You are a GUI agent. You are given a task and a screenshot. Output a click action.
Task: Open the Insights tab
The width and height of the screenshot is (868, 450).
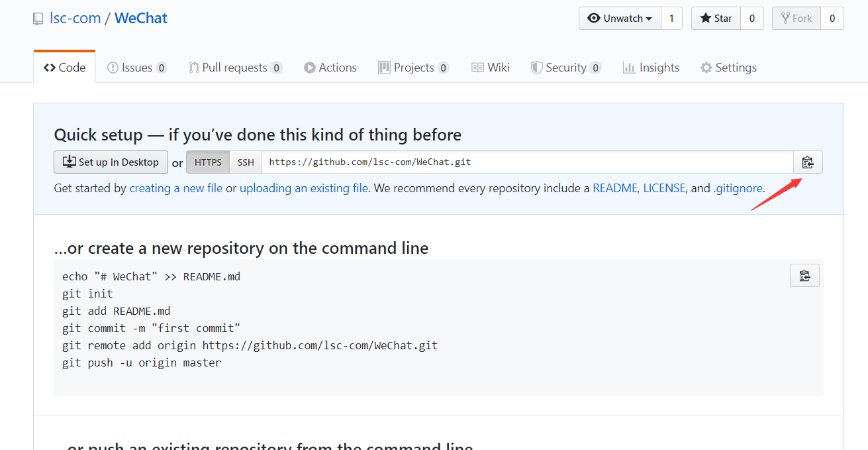pos(651,68)
